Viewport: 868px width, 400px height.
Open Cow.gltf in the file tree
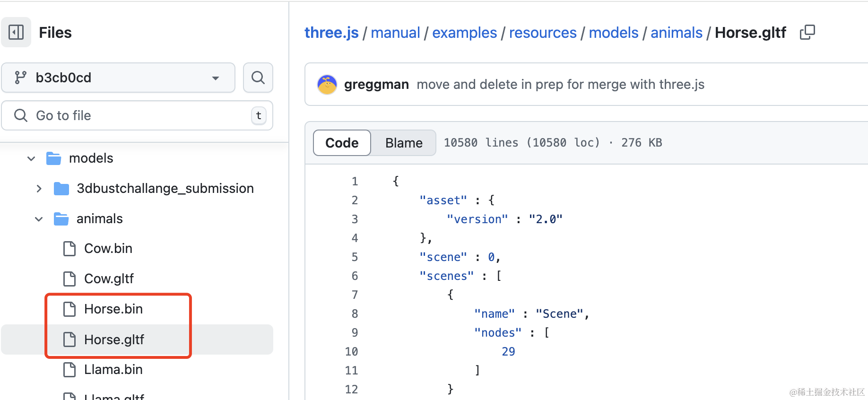click(109, 279)
